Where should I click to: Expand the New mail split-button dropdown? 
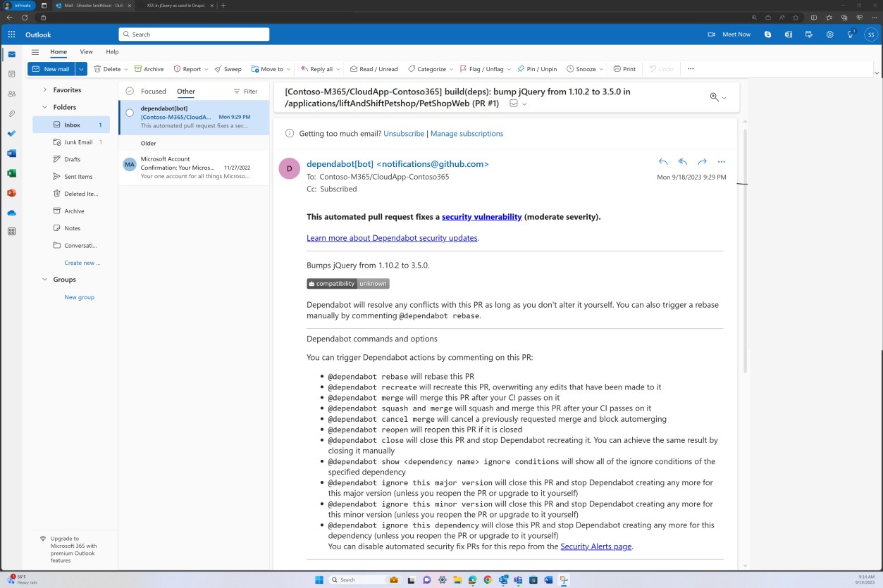[80, 68]
